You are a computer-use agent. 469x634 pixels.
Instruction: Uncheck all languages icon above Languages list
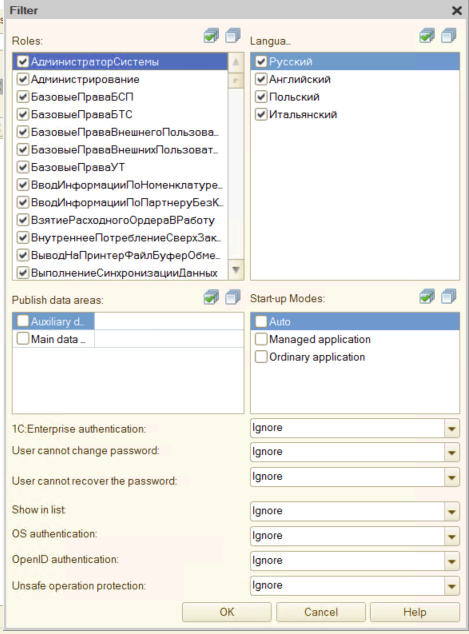click(x=448, y=36)
